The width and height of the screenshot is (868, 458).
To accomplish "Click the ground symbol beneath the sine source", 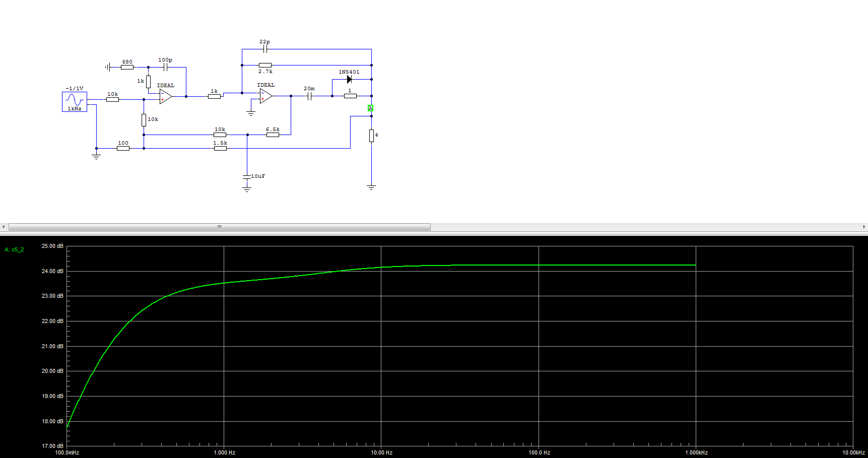I will click(96, 157).
